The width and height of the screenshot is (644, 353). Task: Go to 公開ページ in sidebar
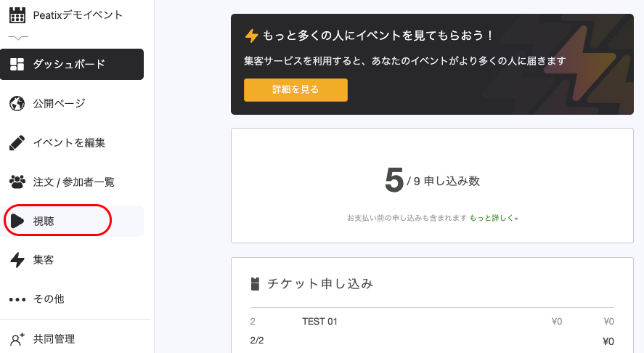pos(72,104)
